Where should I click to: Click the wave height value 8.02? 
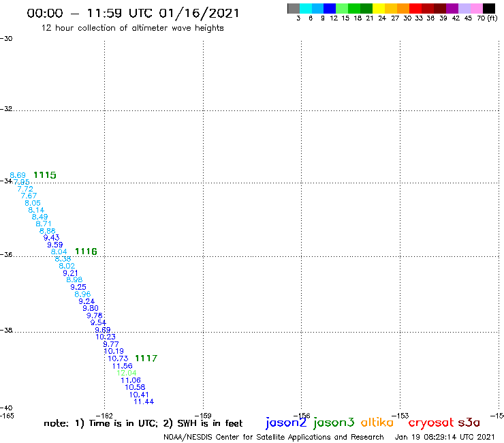click(67, 266)
